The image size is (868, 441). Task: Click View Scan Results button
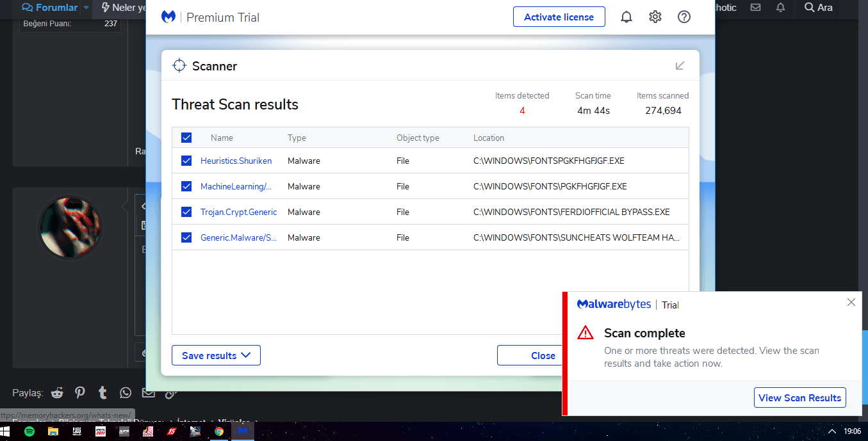(799, 397)
